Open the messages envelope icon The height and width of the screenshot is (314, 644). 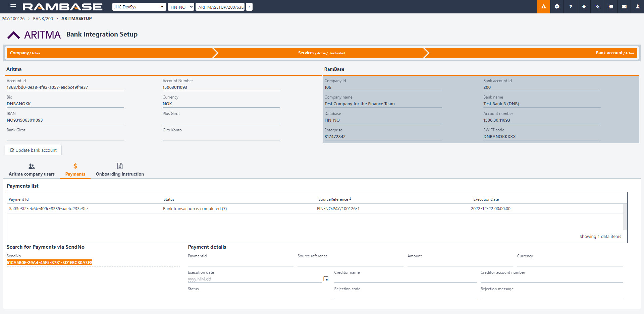pos(624,7)
